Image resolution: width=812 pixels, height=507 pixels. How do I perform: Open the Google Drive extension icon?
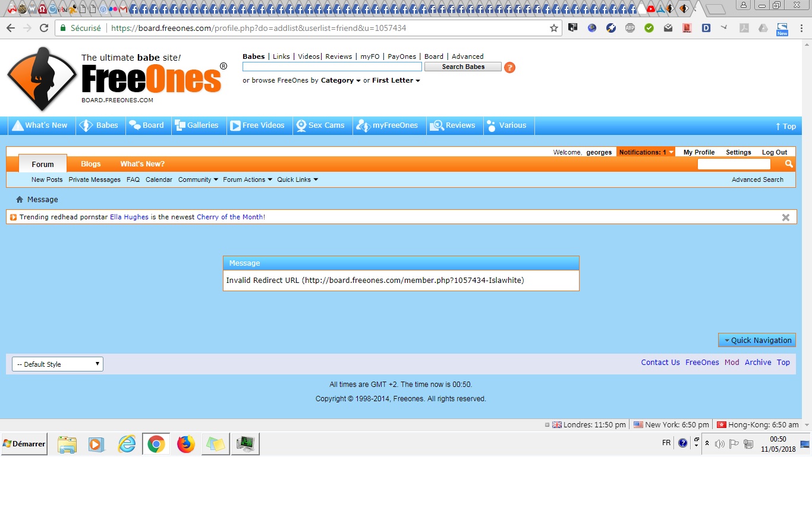[x=763, y=28]
